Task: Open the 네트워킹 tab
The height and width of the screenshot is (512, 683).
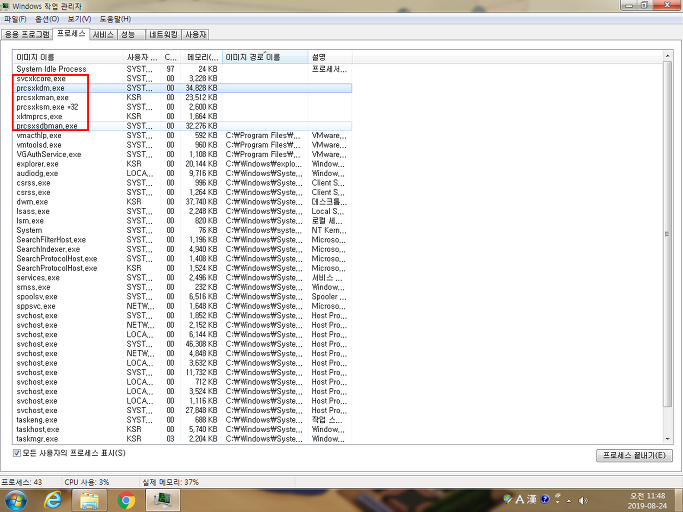Action: (x=163, y=34)
